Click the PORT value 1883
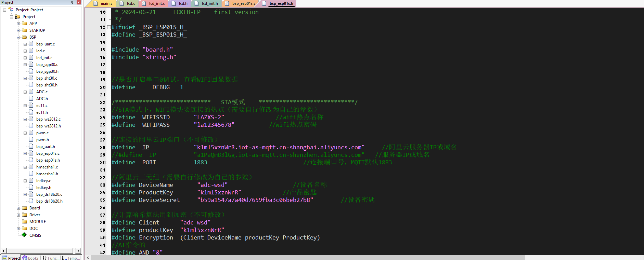Image resolution: width=644 pixels, height=260 pixels. tap(200, 162)
